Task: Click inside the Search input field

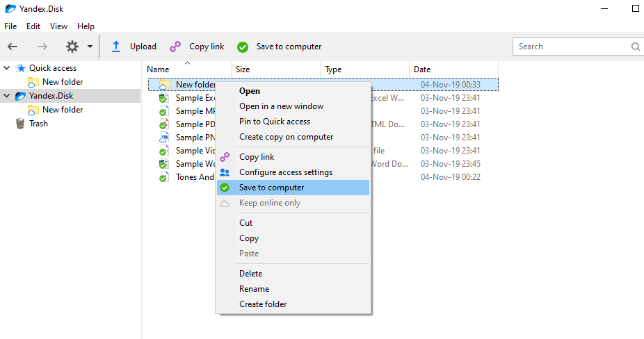Action: [x=573, y=47]
